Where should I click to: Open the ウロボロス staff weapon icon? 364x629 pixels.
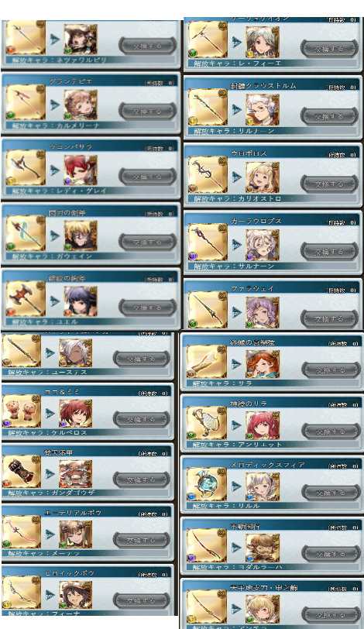click(208, 175)
